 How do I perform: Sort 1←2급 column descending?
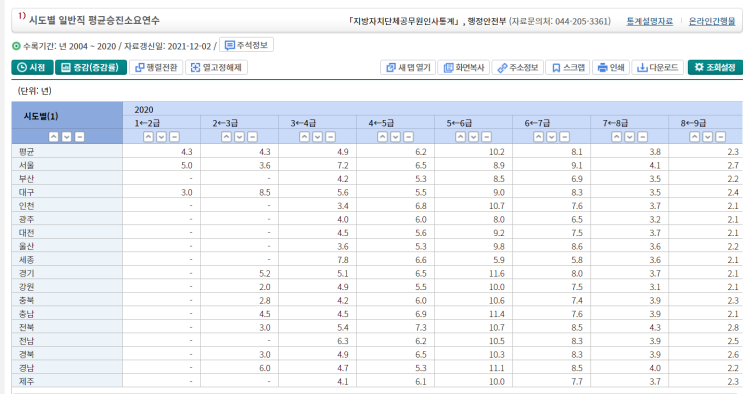162,137
